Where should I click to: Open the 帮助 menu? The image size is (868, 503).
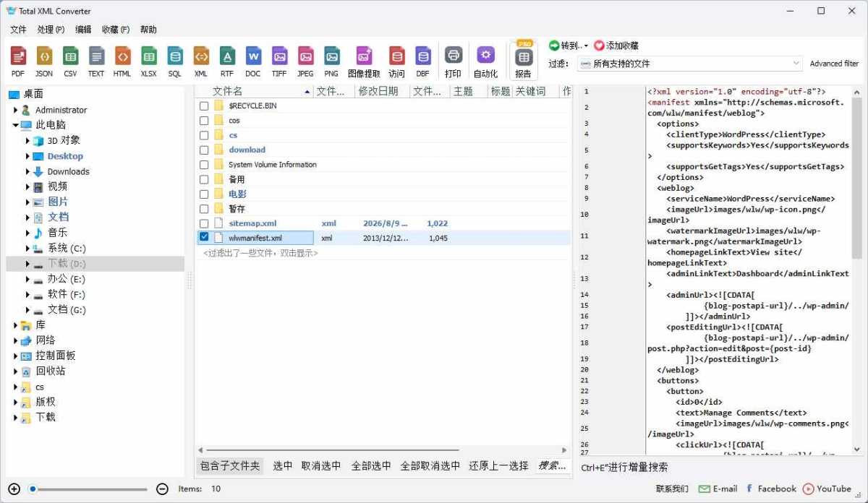(148, 30)
